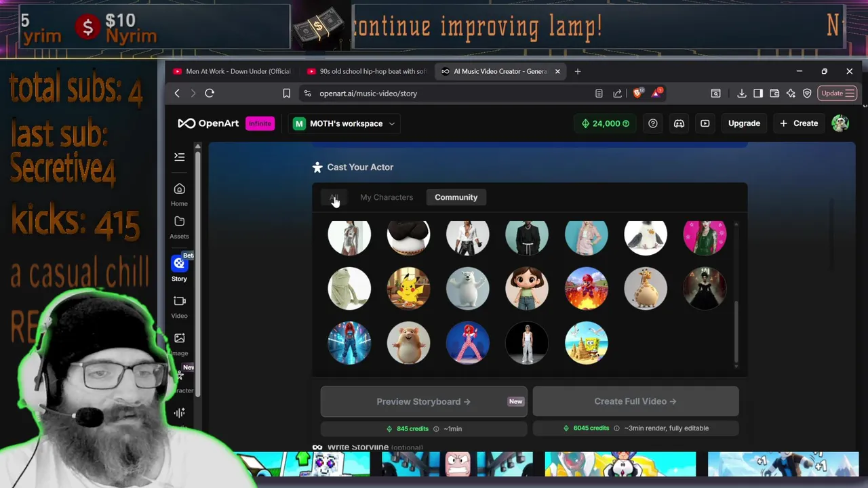Click the infinite plan badge
Screen dimensions: 868x488
point(260,123)
